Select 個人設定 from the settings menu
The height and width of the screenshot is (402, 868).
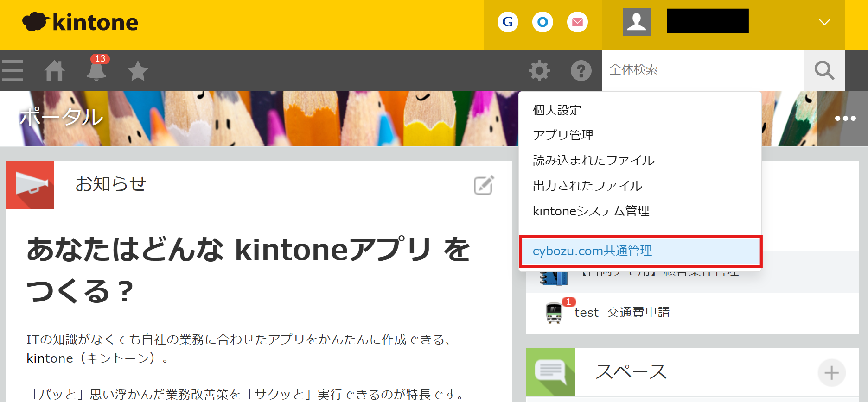pyautogui.click(x=640, y=110)
